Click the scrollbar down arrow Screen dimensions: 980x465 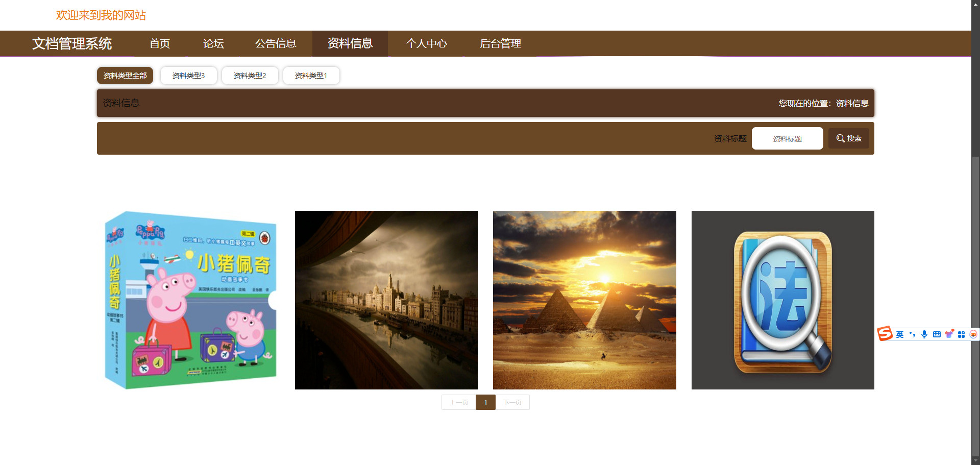coord(975,461)
